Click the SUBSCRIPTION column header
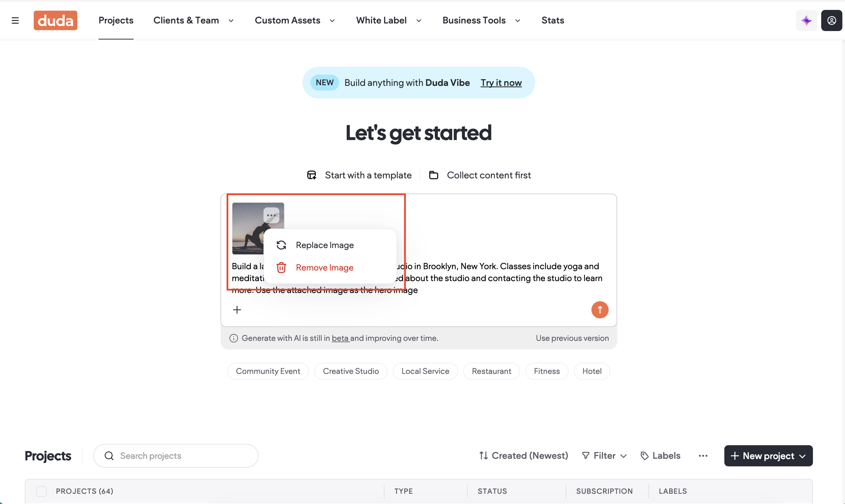Image resolution: width=845 pixels, height=504 pixels. [x=604, y=491]
